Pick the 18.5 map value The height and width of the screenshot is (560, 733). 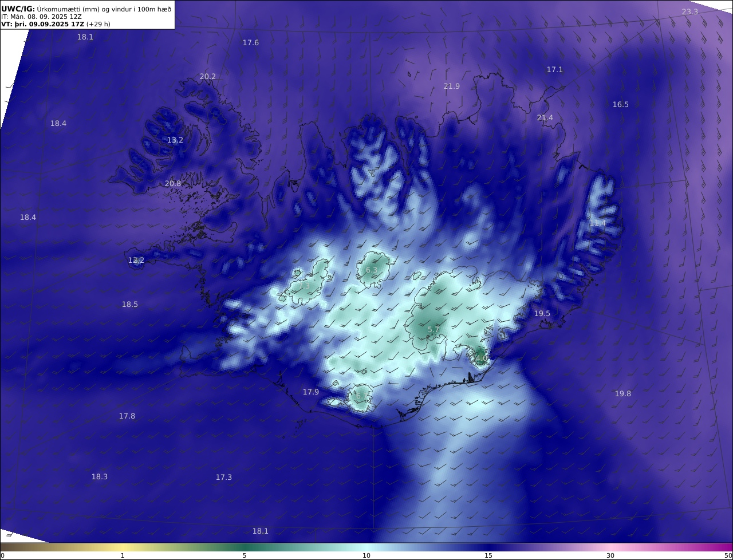coord(130,305)
